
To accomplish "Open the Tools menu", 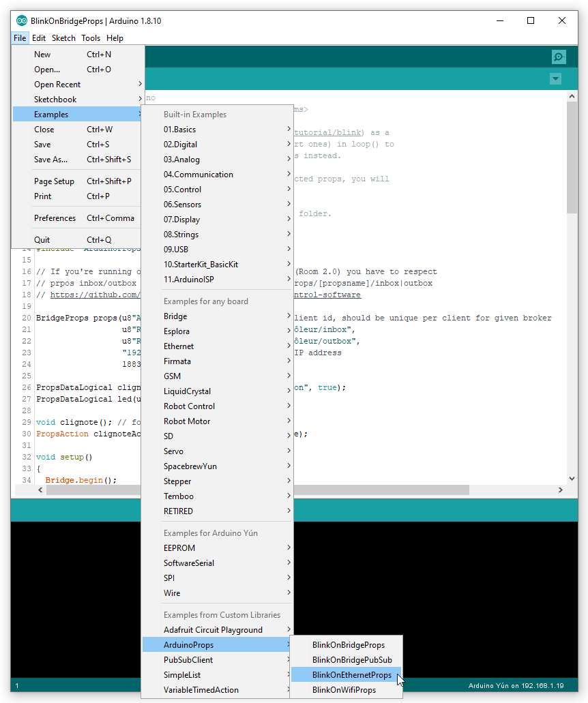I will tap(91, 38).
